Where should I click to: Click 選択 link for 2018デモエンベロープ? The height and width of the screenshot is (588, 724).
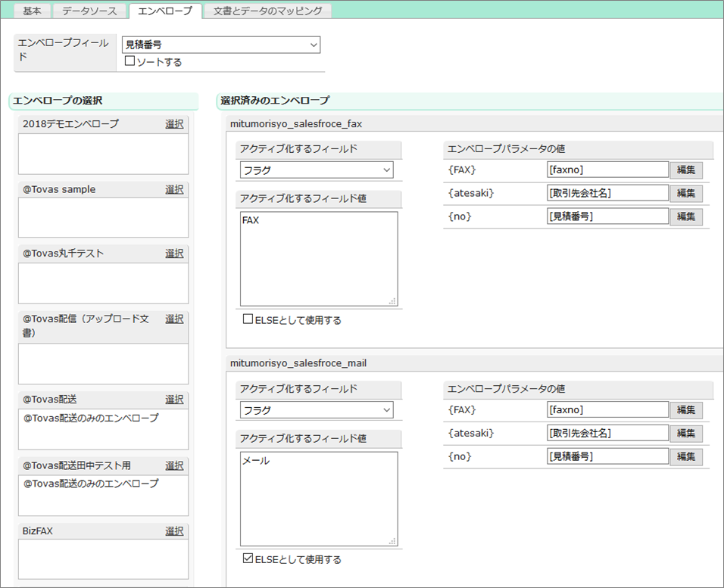click(174, 124)
